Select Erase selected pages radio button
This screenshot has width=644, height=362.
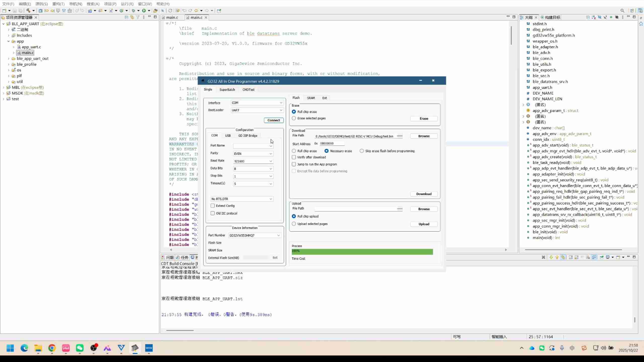pos(294,118)
